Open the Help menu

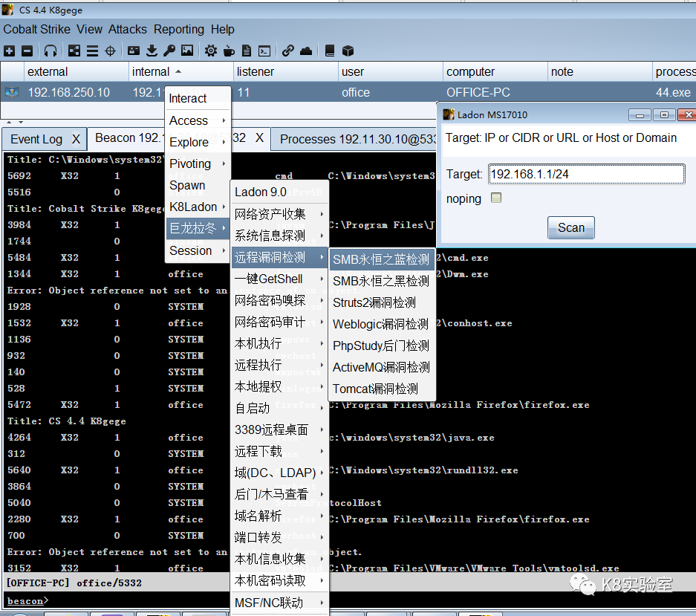222,29
